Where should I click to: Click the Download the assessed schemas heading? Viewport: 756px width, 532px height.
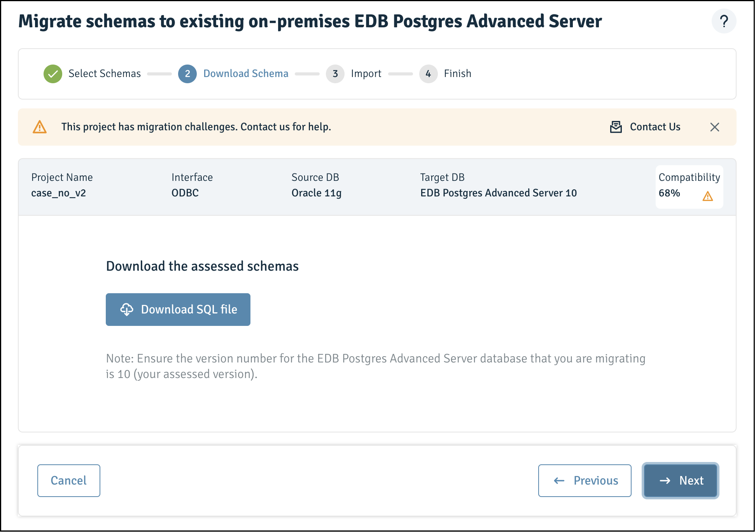point(202,266)
